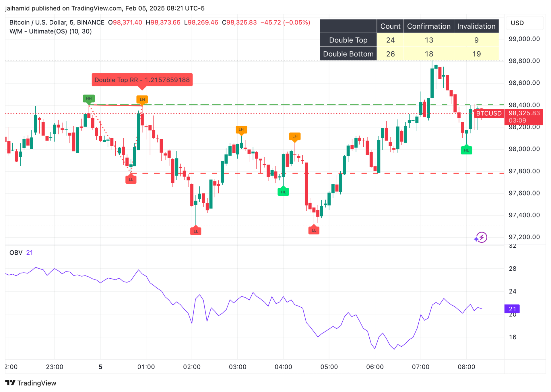This screenshot has height=392, width=551.
Task: Click the 98,000.00 price axis label
Action: pos(524,149)
